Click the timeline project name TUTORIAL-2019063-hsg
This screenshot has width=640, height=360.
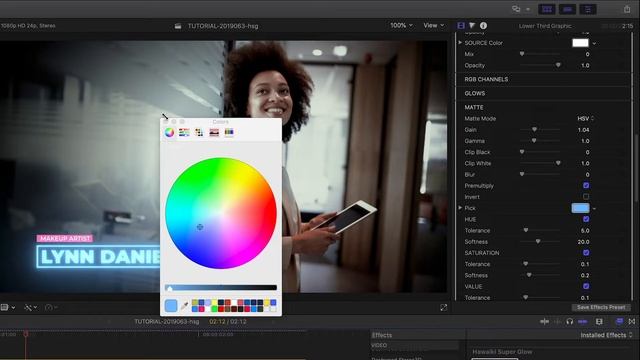[x=167, y=322]
